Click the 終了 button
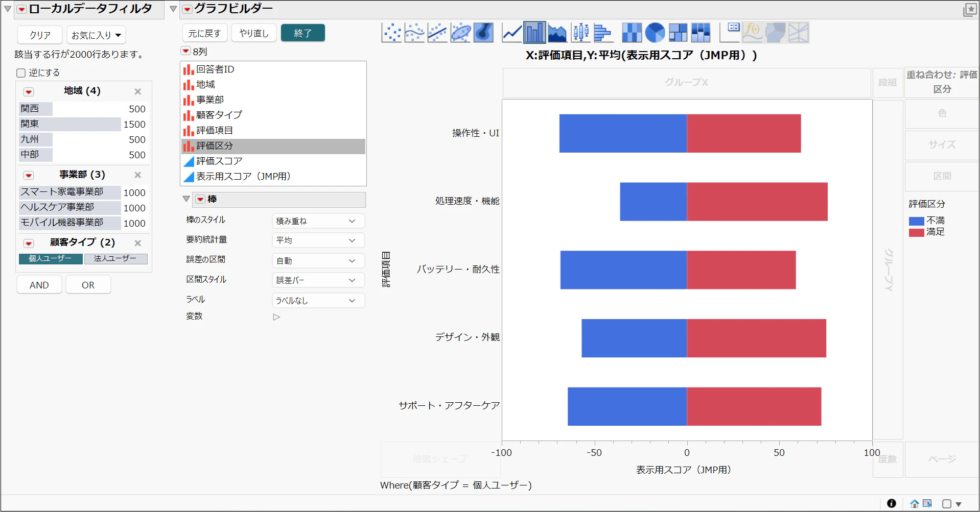The width and height of the screenshot is (980, 512). (303, 33)
